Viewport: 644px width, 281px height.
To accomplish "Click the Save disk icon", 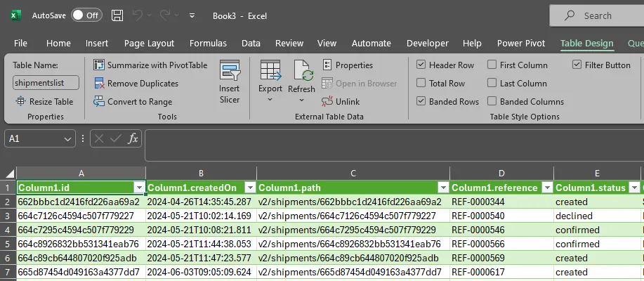I will (117, 15).
